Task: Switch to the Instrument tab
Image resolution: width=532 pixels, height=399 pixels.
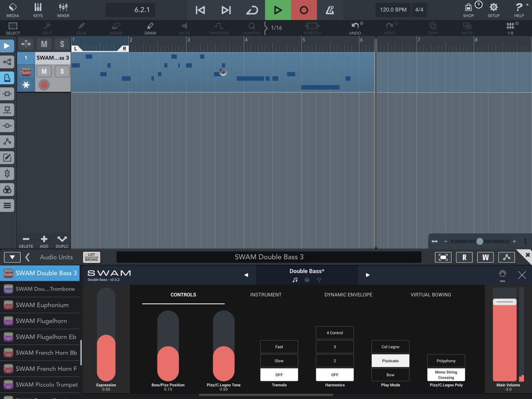Action: pos(265,295)
